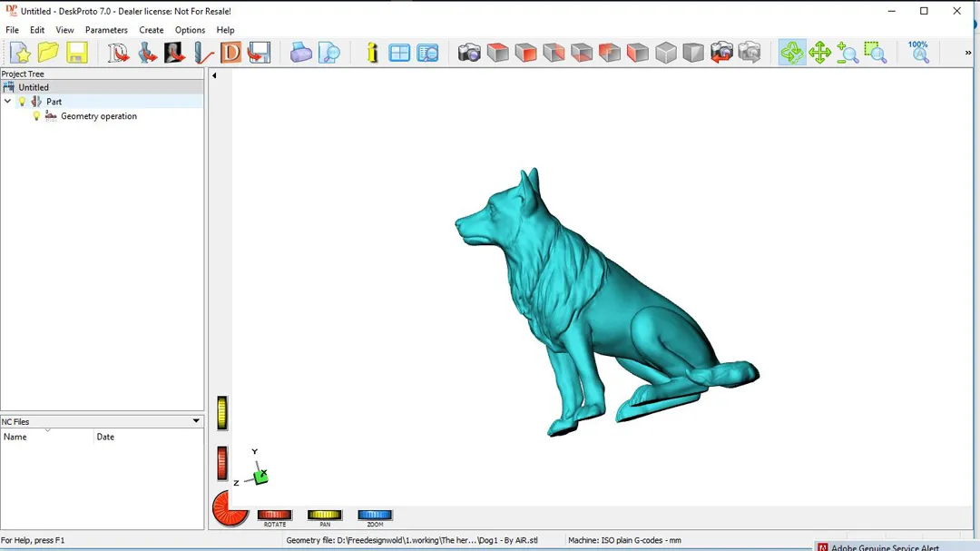Click the default view camera icon
This screenshot has height=551, width=980.
point(469,53)
